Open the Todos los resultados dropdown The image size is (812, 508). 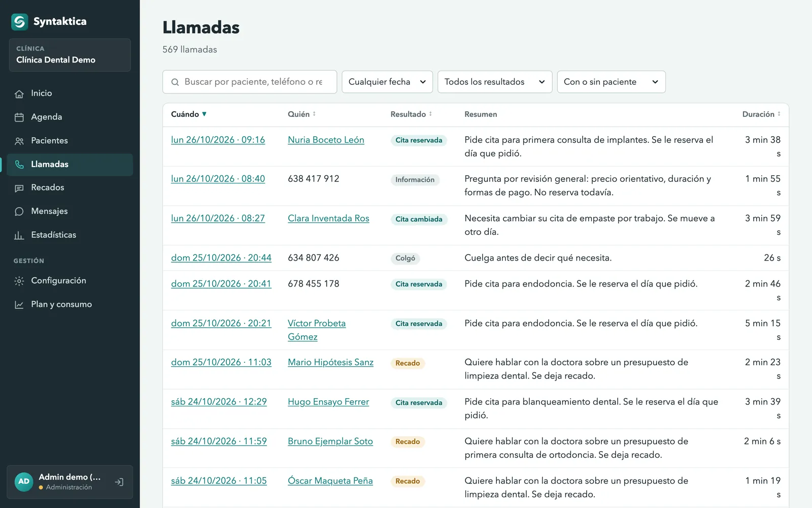coord(495,82)
